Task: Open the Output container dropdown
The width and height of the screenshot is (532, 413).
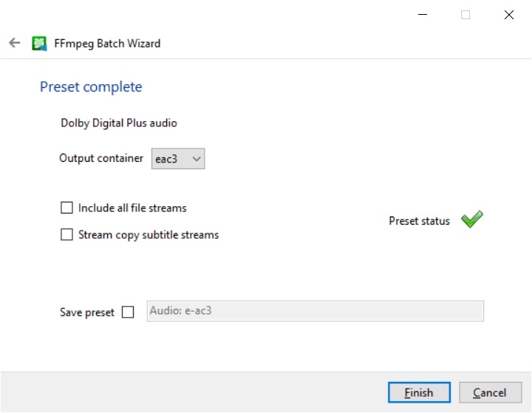Action: coord(178,159)
